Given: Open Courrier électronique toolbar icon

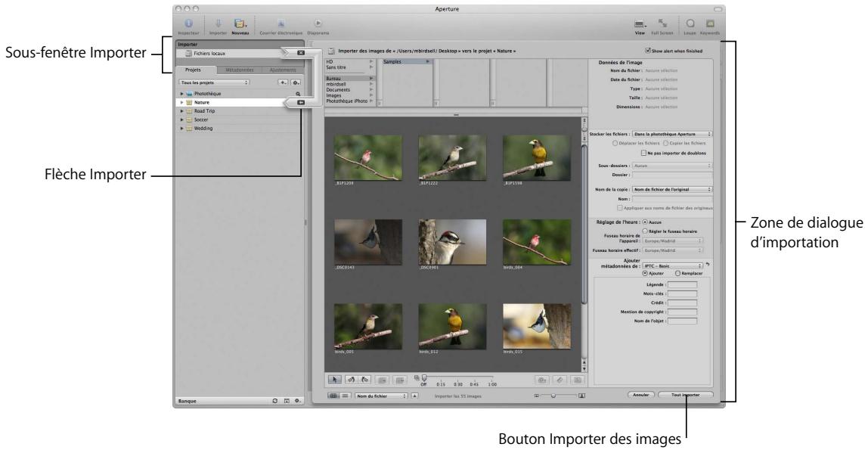Looking at the screenshot, I should 281,23.
